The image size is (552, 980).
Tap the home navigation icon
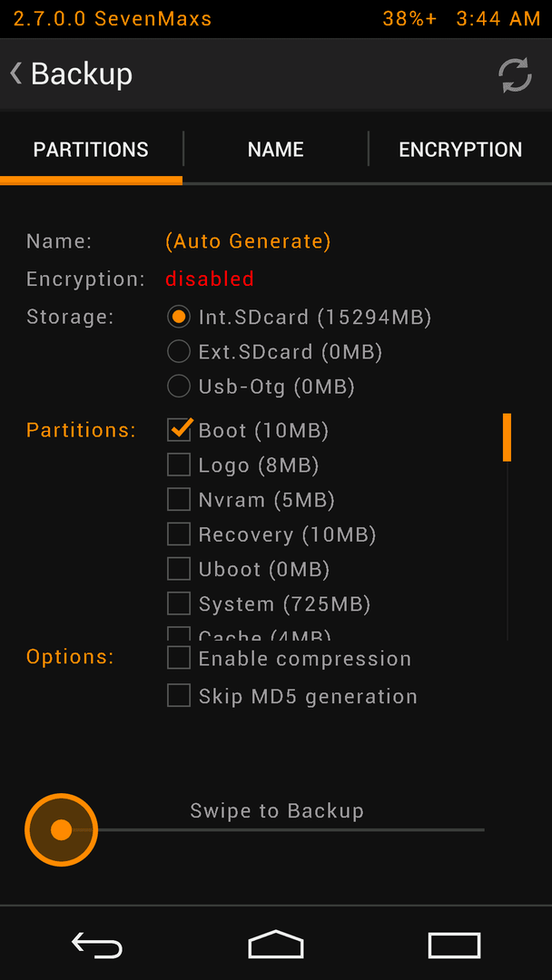pos(276,944)
